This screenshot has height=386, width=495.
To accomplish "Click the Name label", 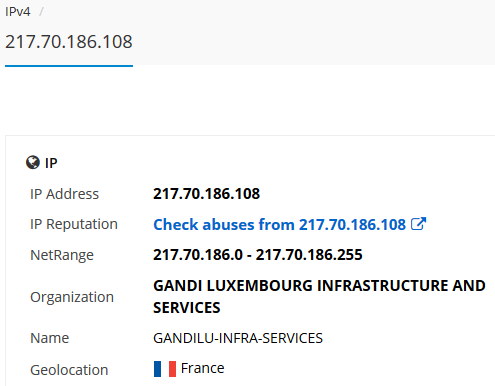I will tap(50, 338).
